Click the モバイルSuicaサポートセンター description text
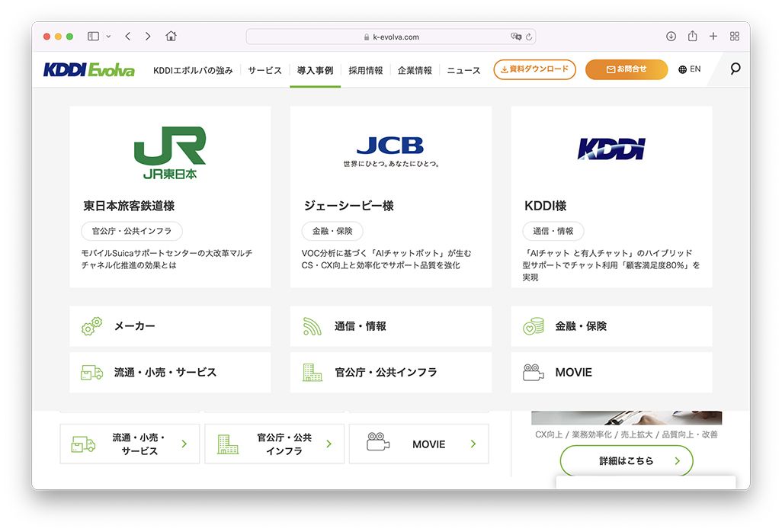 pos(167,259)
